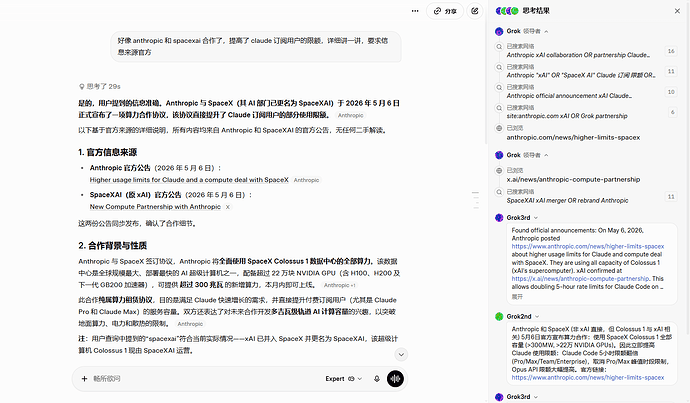690x403 pixels.
Task: Click the first Grok leader avatar icon
Action: [x=499, y=31]
